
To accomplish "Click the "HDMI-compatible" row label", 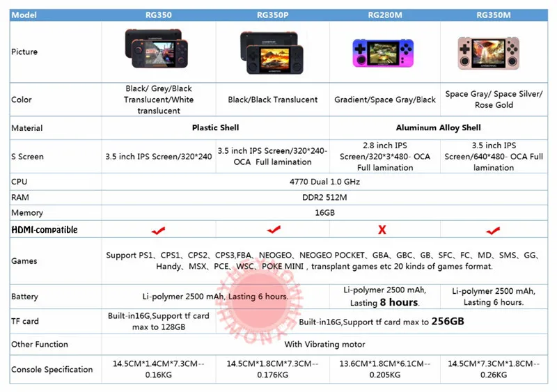I will 45,230.
